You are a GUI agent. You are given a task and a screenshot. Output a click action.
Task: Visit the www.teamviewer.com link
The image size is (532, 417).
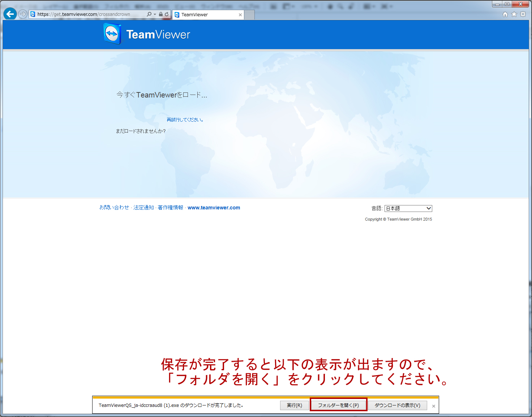click(x=214, y=208)
